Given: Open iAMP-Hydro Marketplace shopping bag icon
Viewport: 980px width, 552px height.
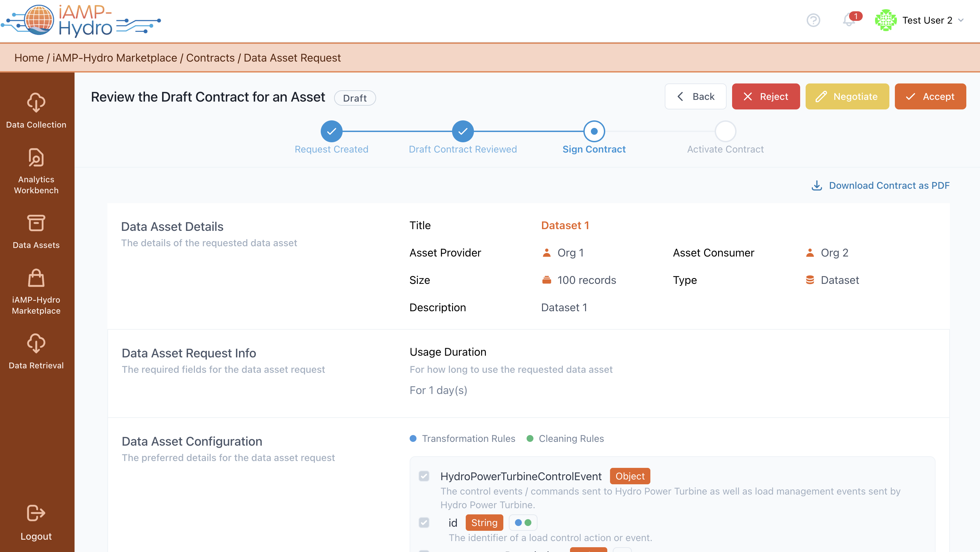Looking at the screenshot, I should click(x=36, y=278).
